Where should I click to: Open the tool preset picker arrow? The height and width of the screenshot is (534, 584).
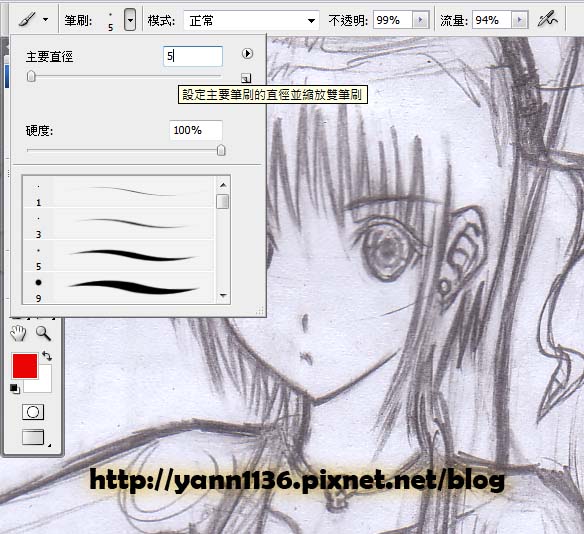tap(45, 19)
